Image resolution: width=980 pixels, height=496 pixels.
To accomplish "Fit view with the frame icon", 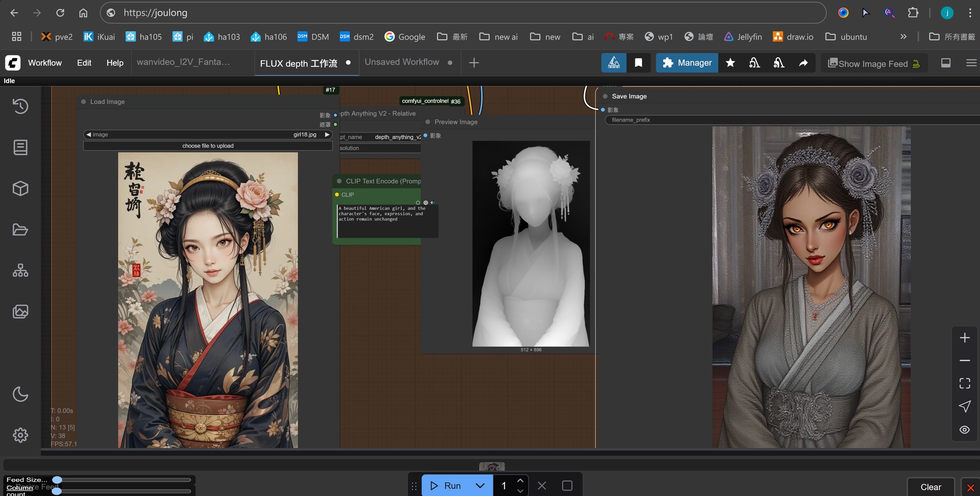I will click(965, 383).
